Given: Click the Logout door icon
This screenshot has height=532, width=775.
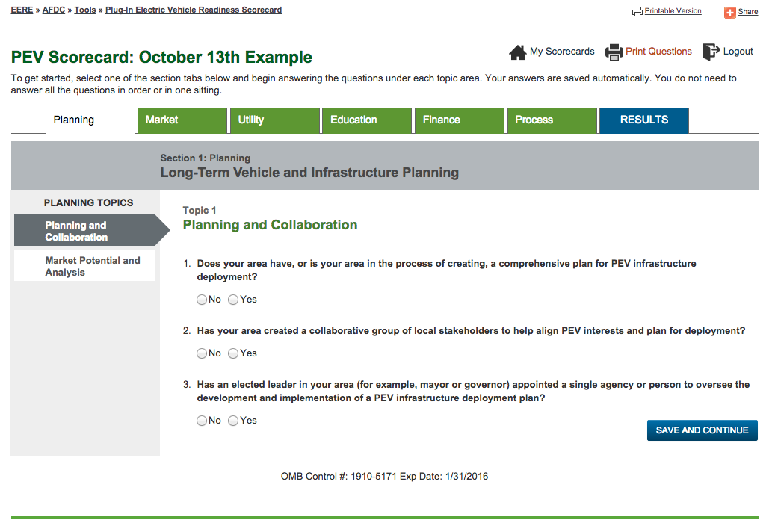Looking at the screenshot, I should (711, 52).
